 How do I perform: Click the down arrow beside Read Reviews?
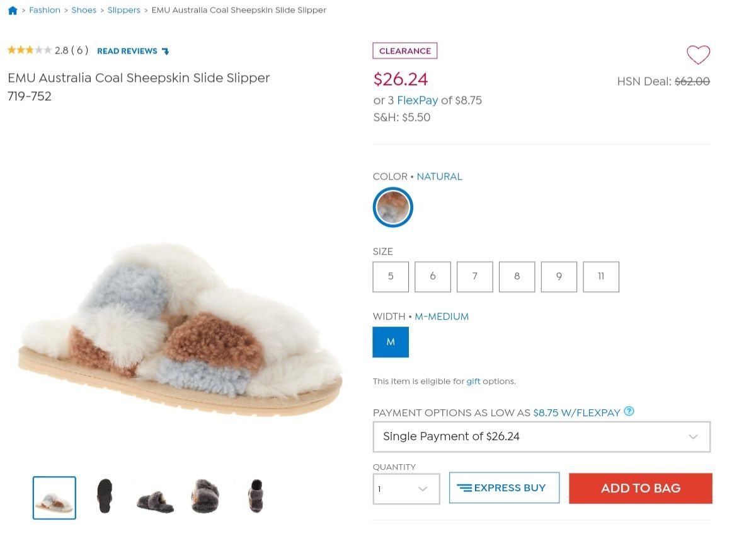tap(166, 51)
